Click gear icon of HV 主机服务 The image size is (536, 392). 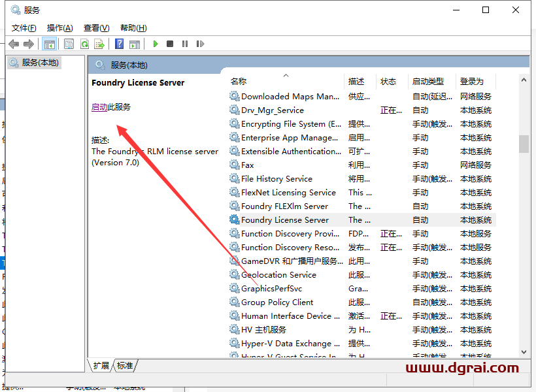point(234,329)
